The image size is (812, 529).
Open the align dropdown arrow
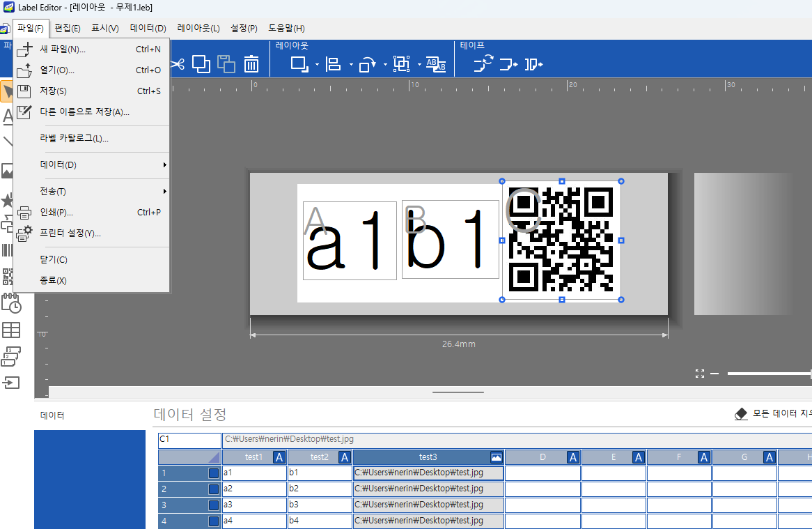351,65
